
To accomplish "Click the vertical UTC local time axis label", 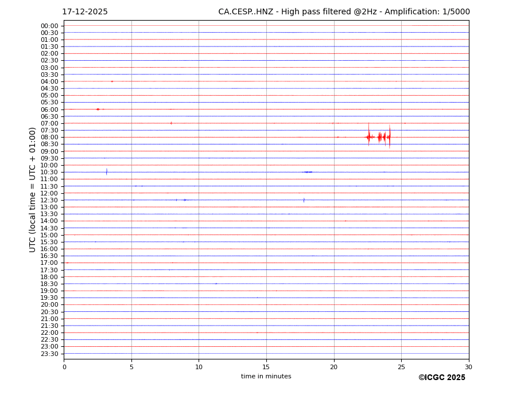I will [33, 190].
